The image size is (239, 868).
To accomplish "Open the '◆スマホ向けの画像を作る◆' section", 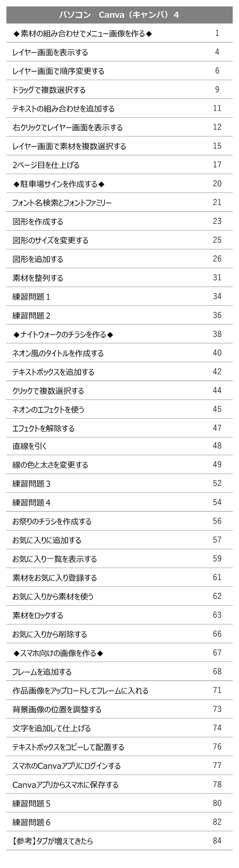I will coord(58,653).
